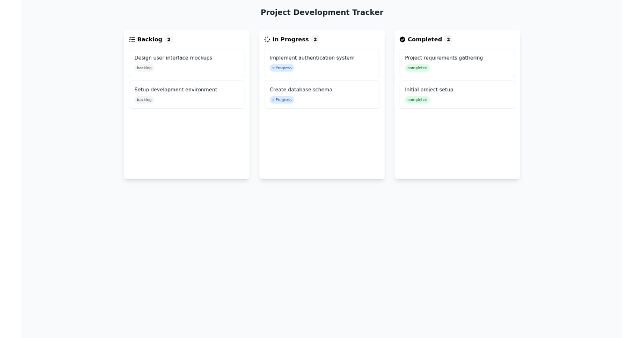Click the In Progress count badge
644x338 pixels.
pos(315,39)
